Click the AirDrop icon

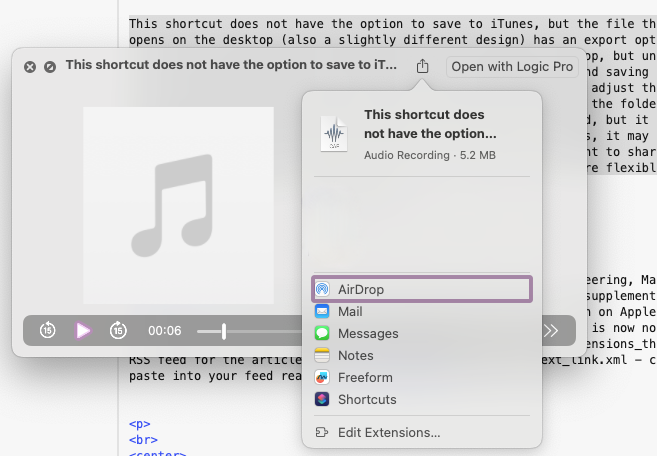pyautogui.click(x=322, y=289)
